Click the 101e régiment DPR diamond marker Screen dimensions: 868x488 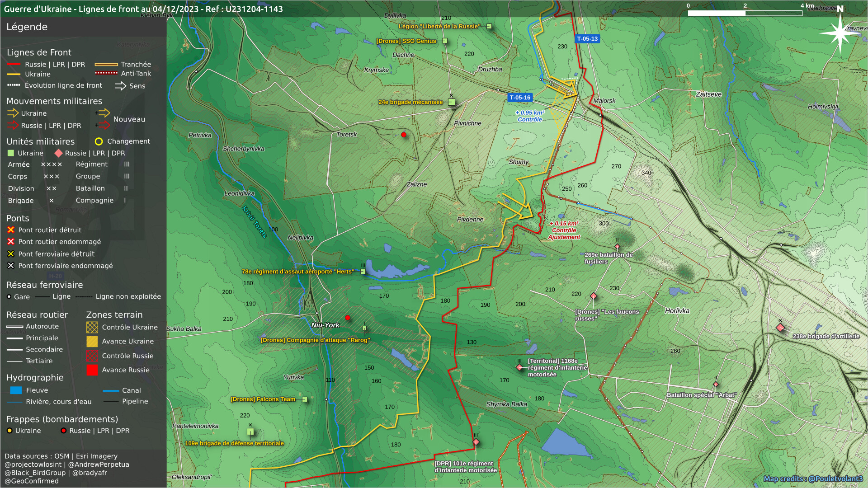coord(476,442)
